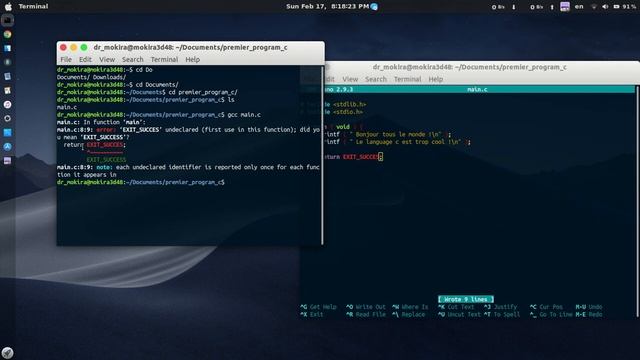Open Terminal menu in front terminal window
This screenshot has width=640, height=360.
[x=164, y=60]
